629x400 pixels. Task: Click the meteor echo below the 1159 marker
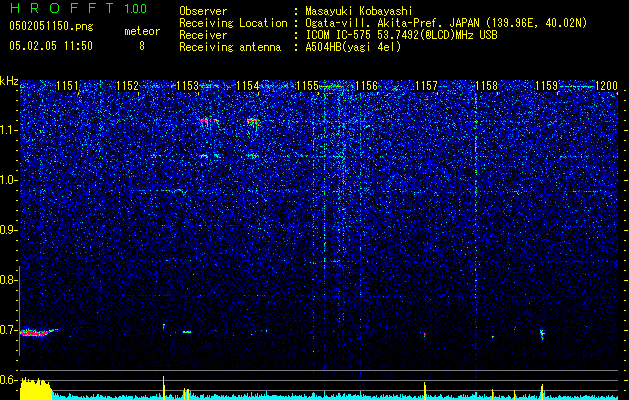(542, 334)
